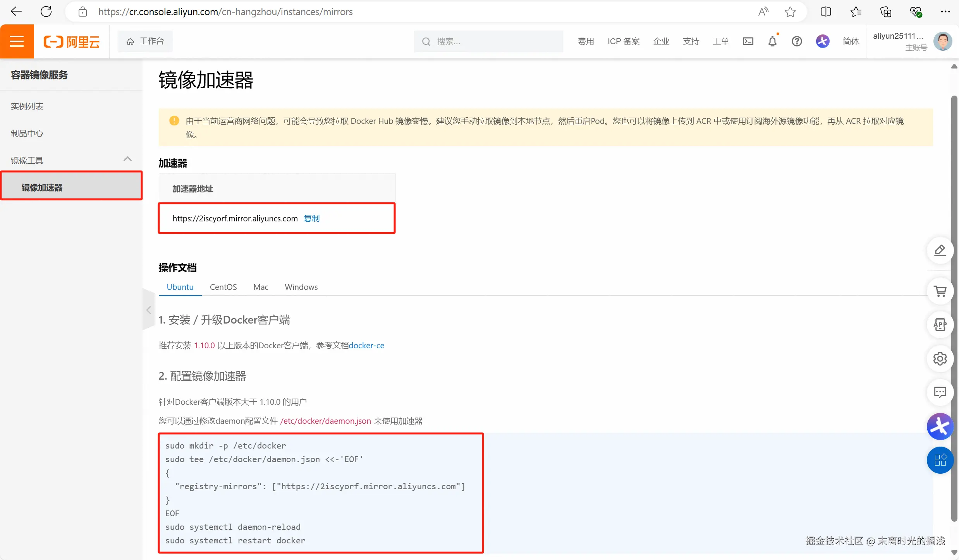Click the APP floating icon
Screen dimensions: 959x560
(940, 325)
